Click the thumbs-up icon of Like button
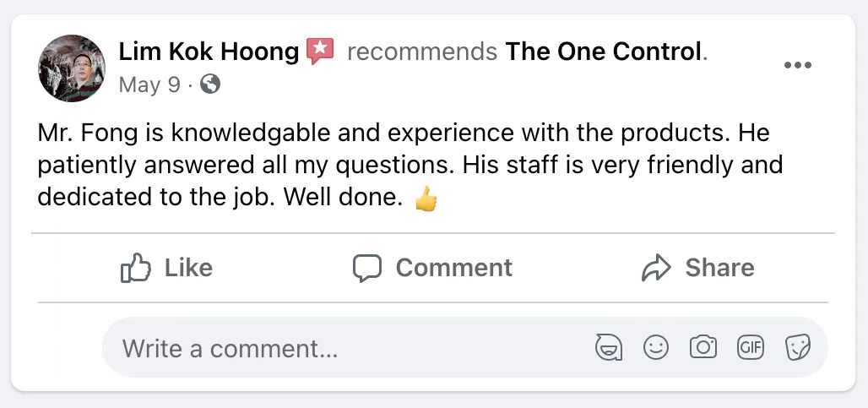This screenshot has width=868, height=408. pos(136,268)
